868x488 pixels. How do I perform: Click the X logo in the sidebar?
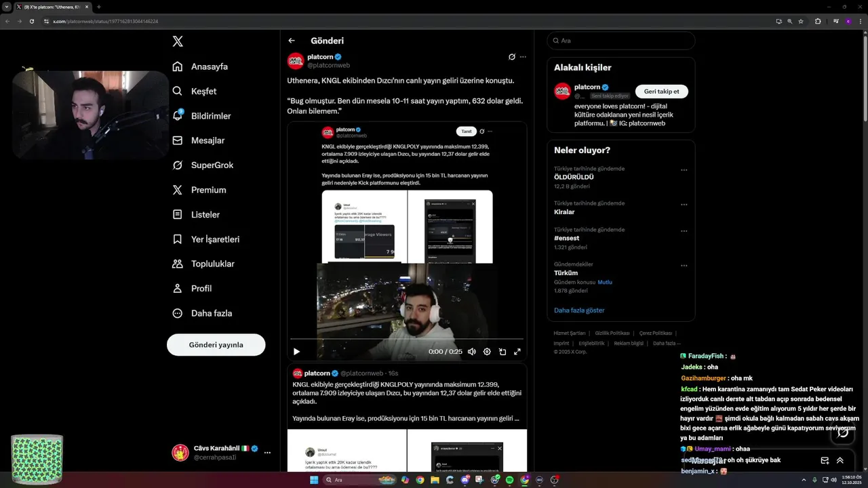pos(178,41)
